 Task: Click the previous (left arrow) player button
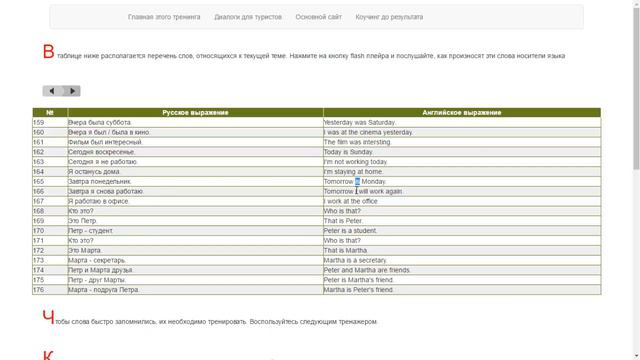[52, 91]
